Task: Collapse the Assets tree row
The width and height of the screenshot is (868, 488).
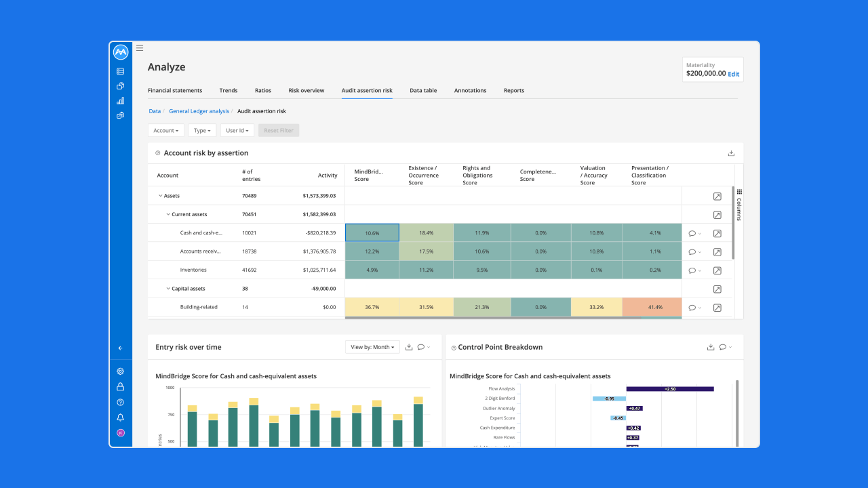Action: coord(161,196)
